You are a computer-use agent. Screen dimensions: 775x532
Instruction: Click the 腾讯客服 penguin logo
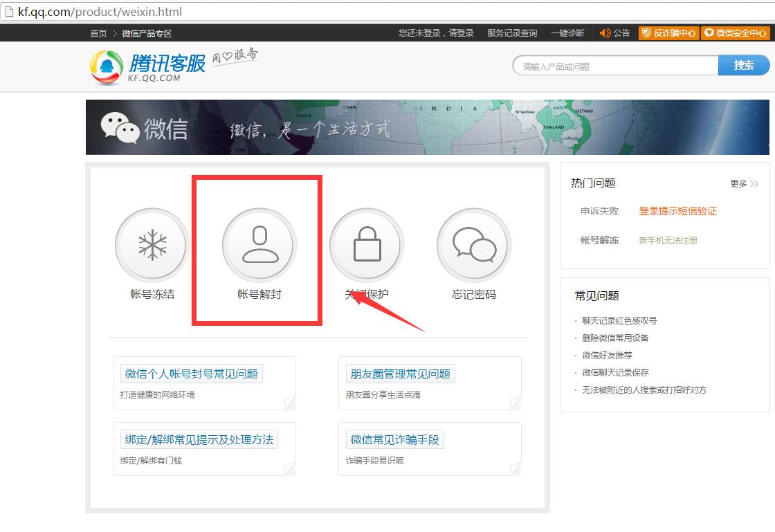point(106,67)
